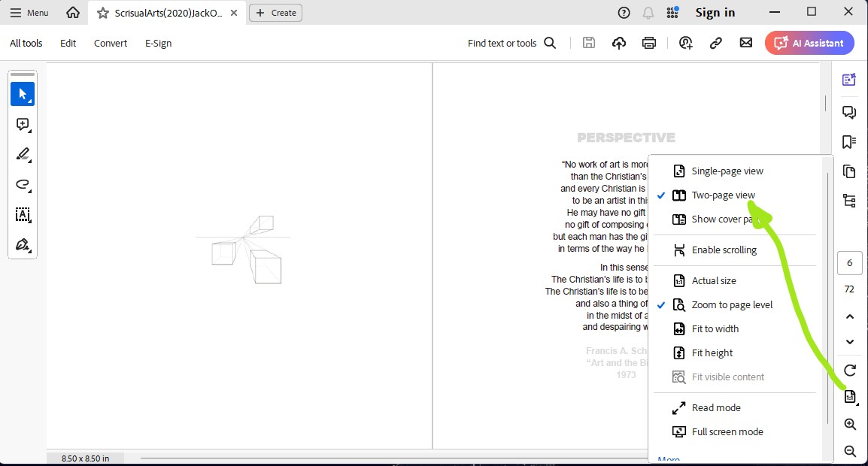Open the Fill & Sign pen tool
868x466 pixels.
[x=23, y=244]
